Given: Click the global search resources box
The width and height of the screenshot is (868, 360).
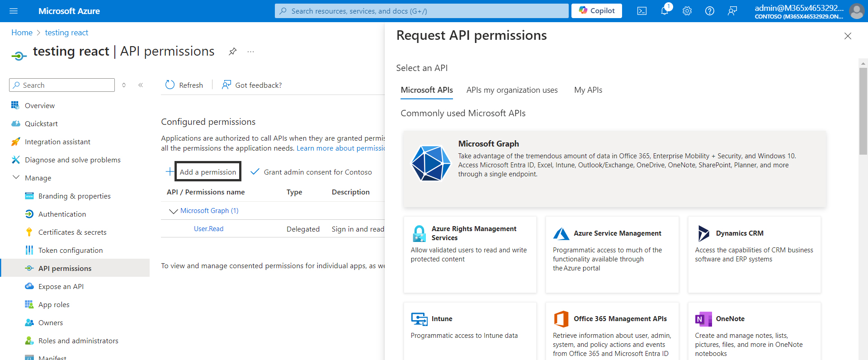Looking at the screenshot, I should coord(421,11).
